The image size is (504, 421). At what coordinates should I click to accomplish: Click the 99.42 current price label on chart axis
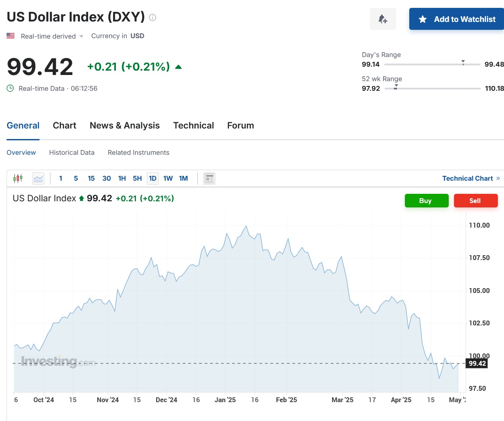tap(477, 364)
